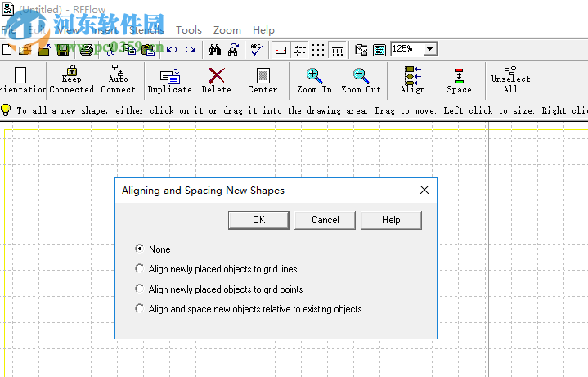Click the light bulb tip icon
Image resolution: width=588 pixels, height=377 pixels.
[x=6, y=110]
